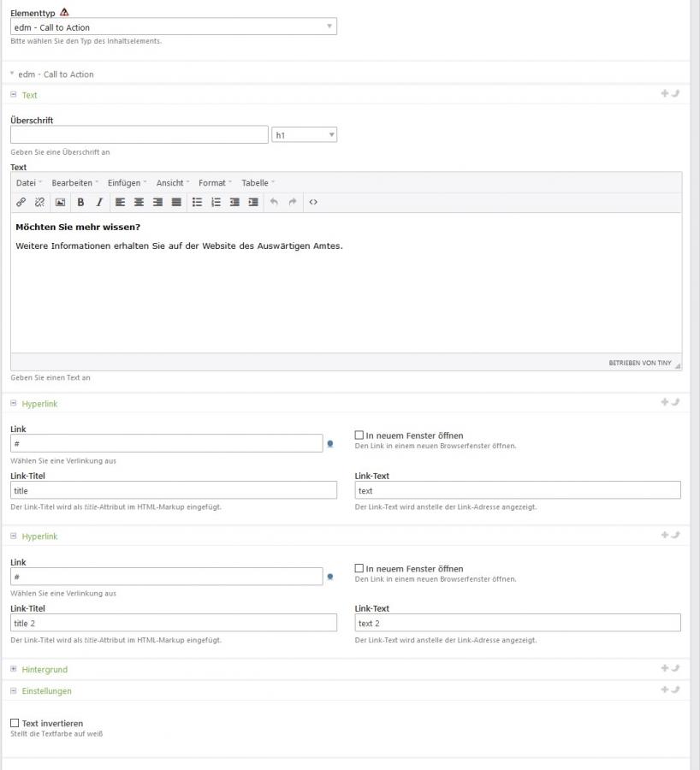Image resolution: width=700 pixels, height=770 pixels.
Task: Toggle italic formatting in the text editor
Action: (x=99, y=203)
